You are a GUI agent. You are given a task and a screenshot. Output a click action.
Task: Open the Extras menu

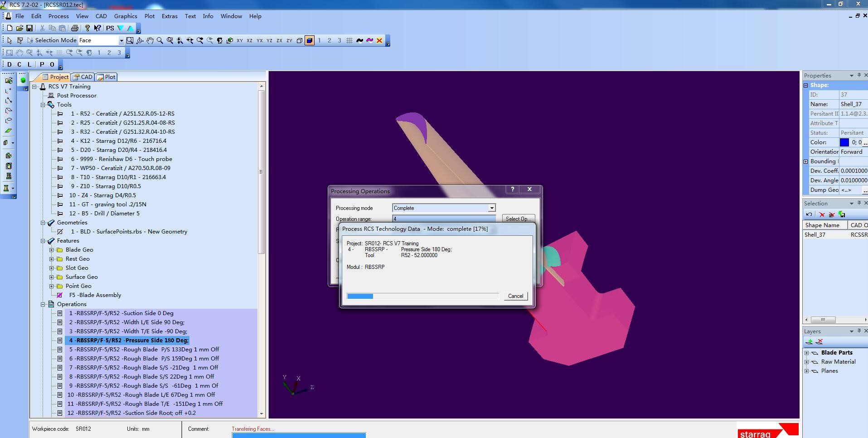170,16
